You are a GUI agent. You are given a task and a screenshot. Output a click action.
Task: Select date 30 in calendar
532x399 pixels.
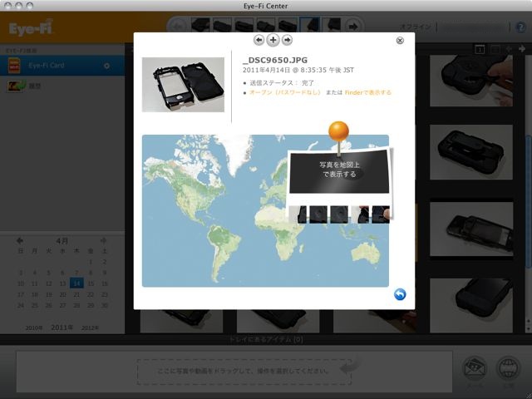coord(105,305)
